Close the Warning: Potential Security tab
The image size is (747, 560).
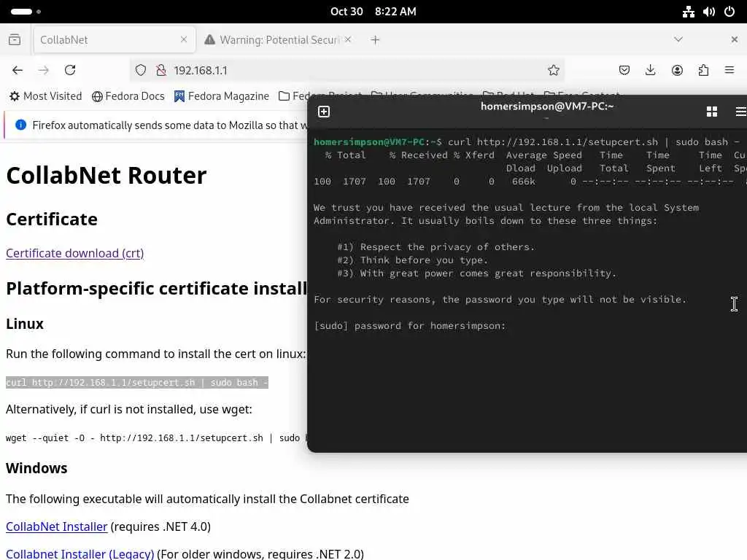pyautogui.click(x=348, y=39)
